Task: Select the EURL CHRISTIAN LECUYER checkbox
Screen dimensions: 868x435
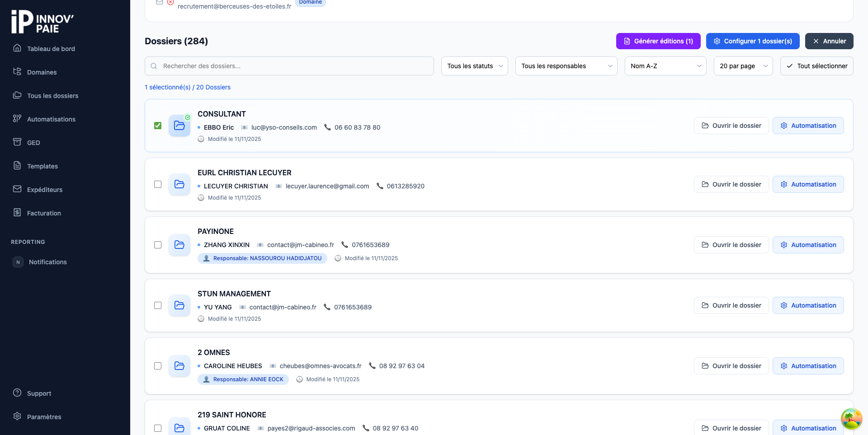Action: (x=158, y=184)
